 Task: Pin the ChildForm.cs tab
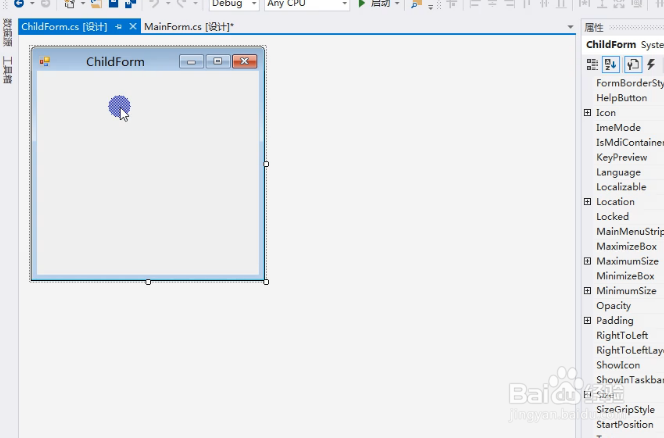click(x=118, y=27)
